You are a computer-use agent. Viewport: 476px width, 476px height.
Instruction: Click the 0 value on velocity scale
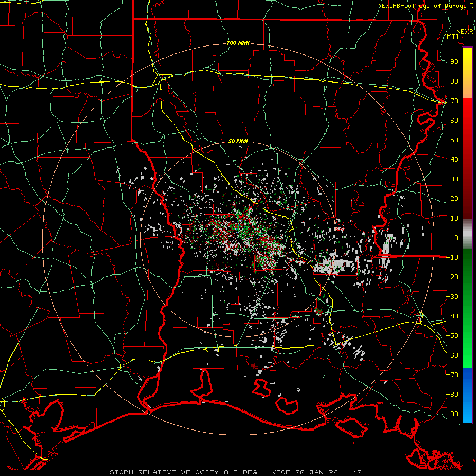click(x=456, y=237)
